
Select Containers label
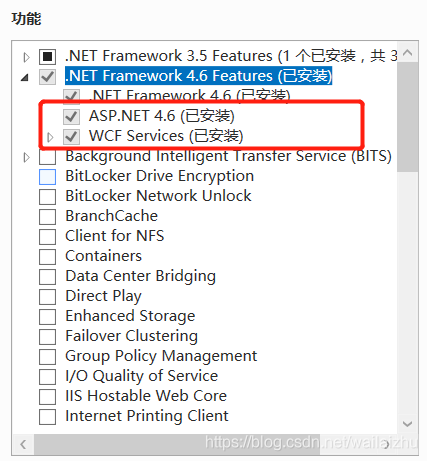click(x=104, y=256)
